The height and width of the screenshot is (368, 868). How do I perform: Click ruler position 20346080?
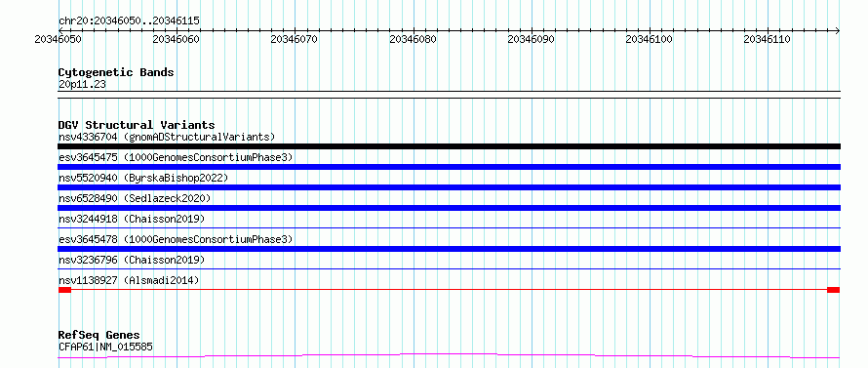pyautogui.click(x=413, y=39)
